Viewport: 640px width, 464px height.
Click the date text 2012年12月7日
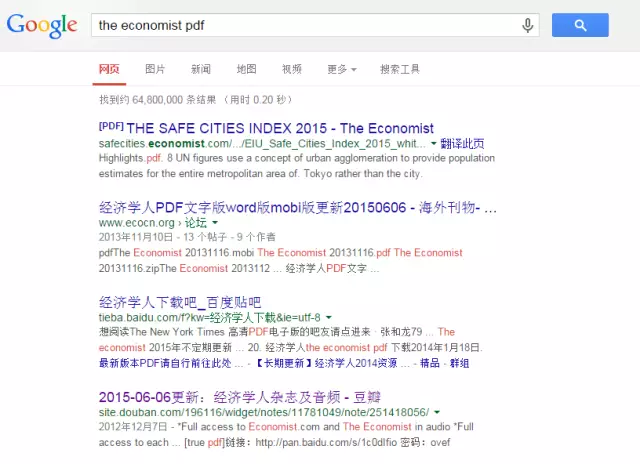(x=133, y=426)
